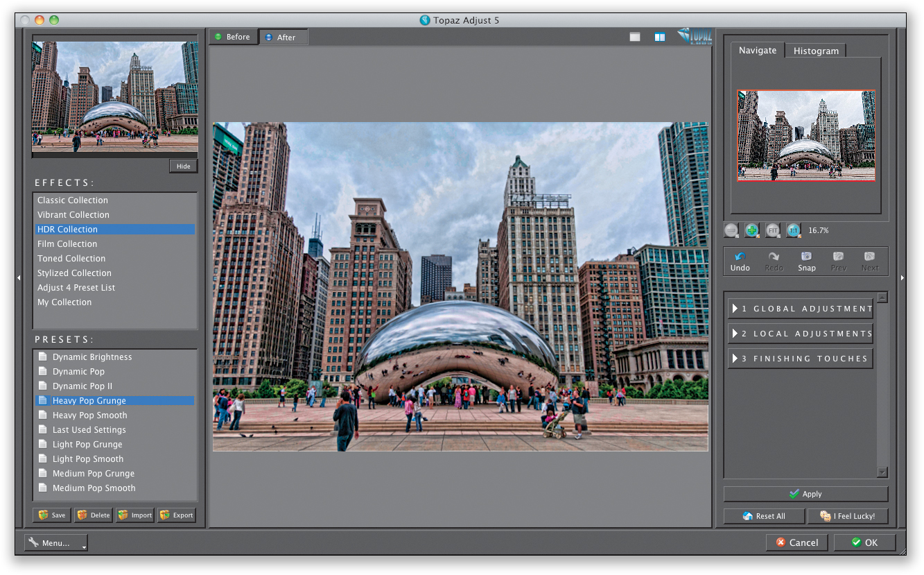Click I Feel Lucky! button

coord(848,516)
